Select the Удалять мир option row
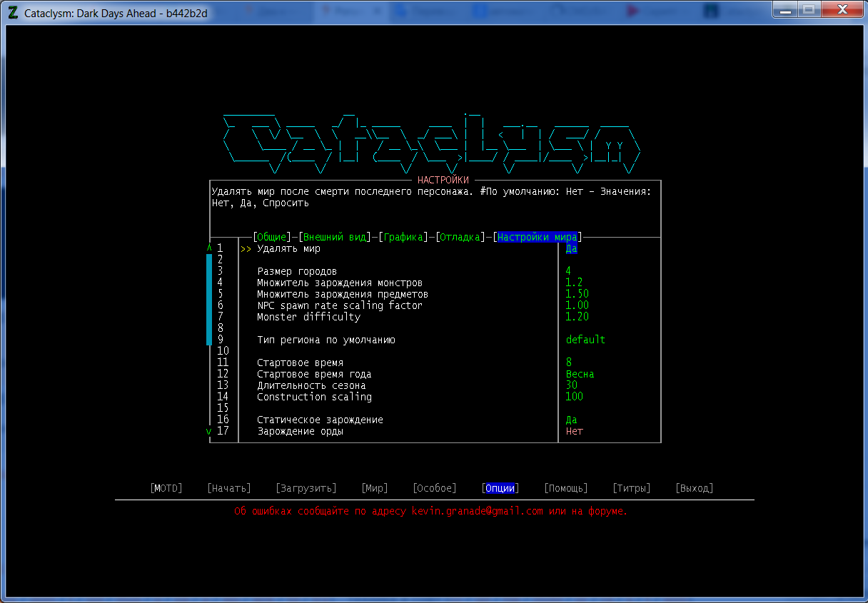 tap(289, 248)
